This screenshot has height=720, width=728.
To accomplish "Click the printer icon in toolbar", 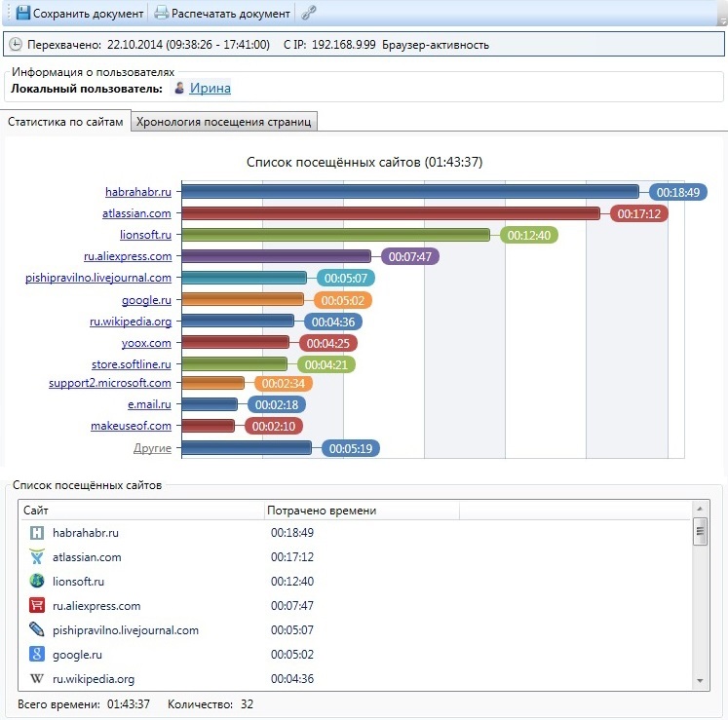I will coord(161,13).
